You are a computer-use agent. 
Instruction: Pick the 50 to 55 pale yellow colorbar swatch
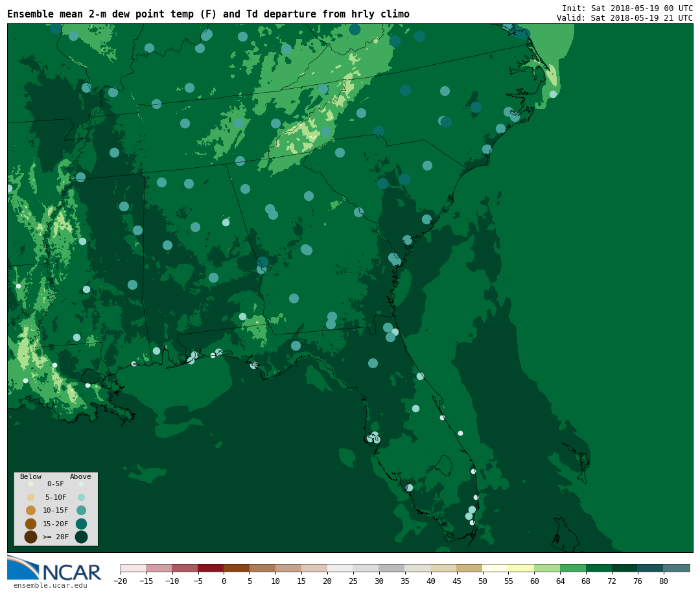(496, 568)
